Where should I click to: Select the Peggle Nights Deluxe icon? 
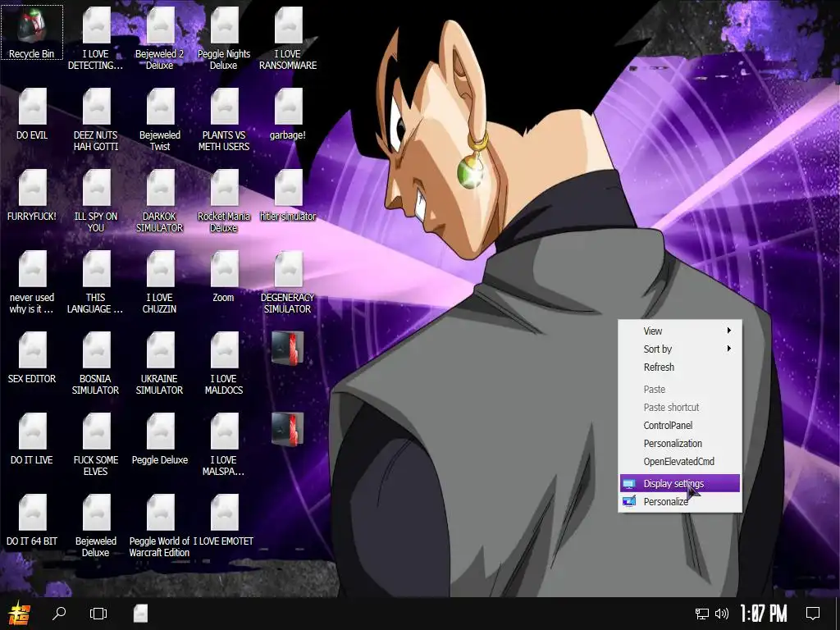tap(224, 39)
